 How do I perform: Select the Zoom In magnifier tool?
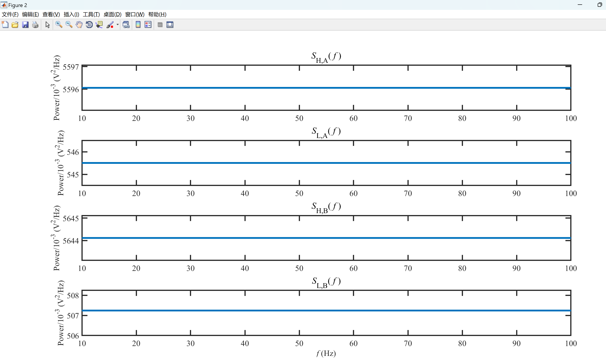pos(59,25)
